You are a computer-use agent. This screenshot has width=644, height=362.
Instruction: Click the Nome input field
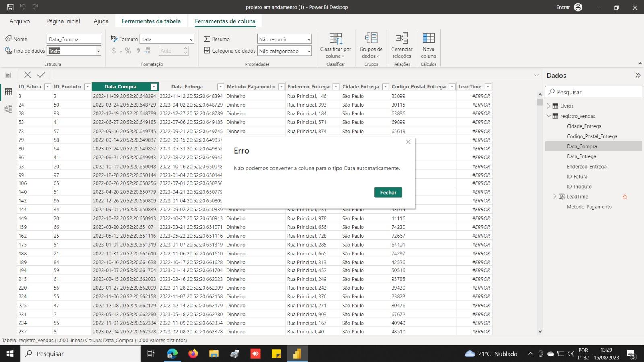click(74, 39)
